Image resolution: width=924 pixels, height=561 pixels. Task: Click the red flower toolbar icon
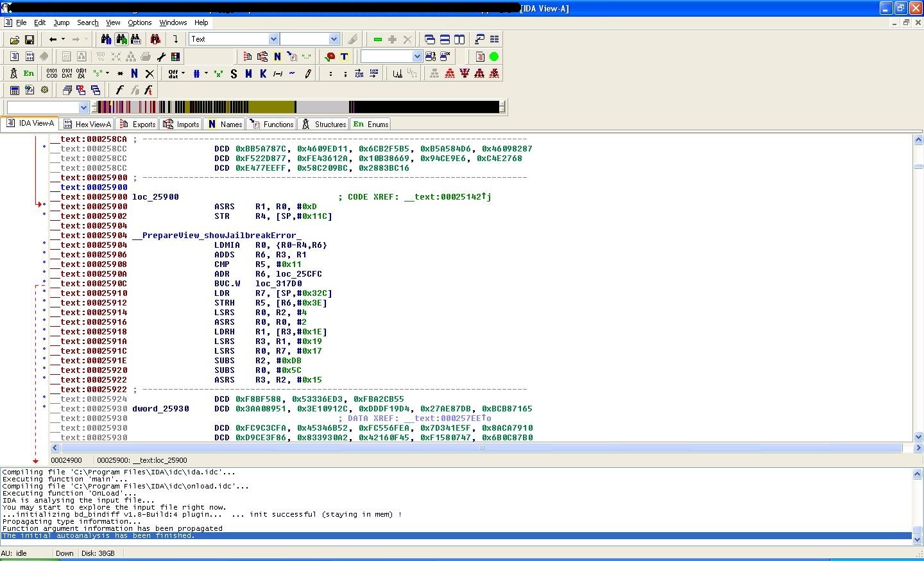click(x=330, y=56)
